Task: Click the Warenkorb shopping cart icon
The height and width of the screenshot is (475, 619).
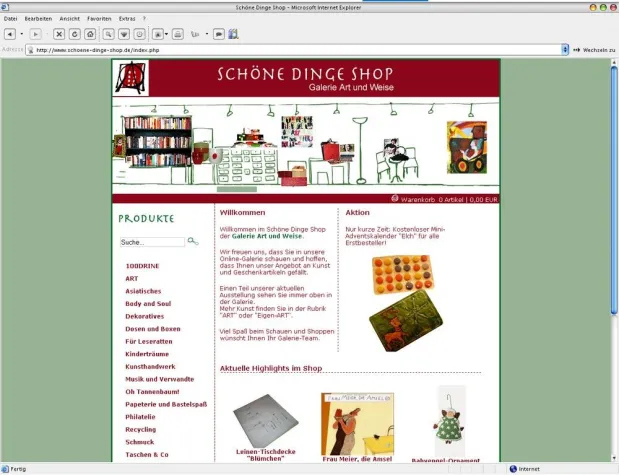Action: (394, 199)
